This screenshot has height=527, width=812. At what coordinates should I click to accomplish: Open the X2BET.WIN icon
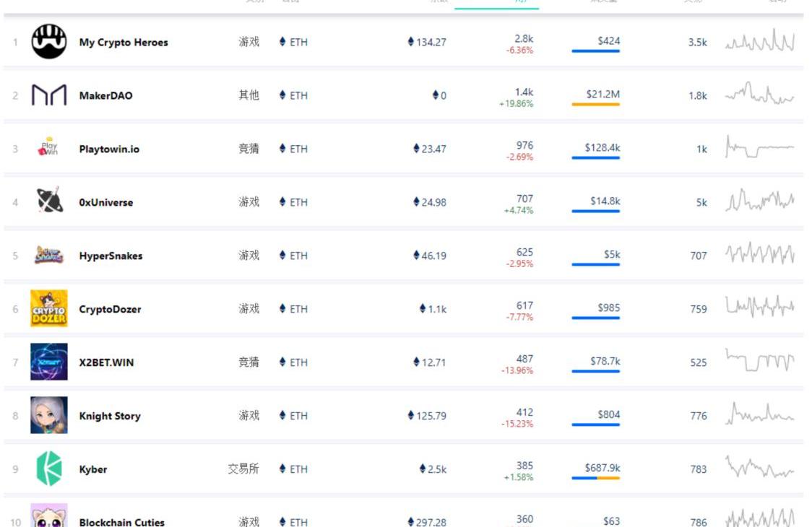[49, 362]
